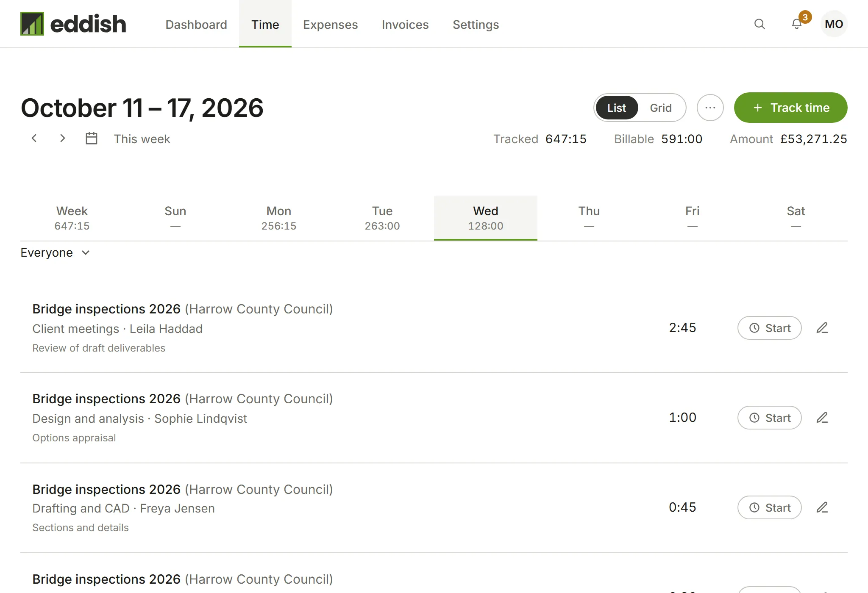Select the Thu day tab
Screen dimensions: 868x593
589,218
